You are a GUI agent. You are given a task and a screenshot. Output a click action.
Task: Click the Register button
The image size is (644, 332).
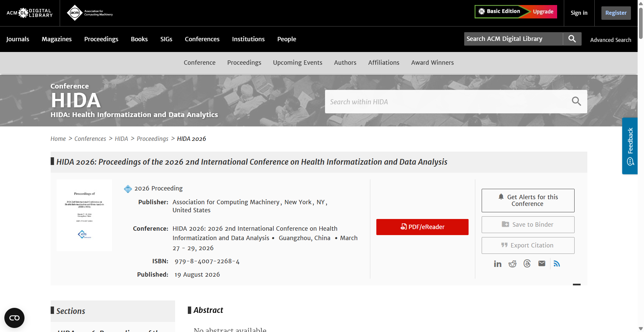pyautogui.click(x=616, y=13)
